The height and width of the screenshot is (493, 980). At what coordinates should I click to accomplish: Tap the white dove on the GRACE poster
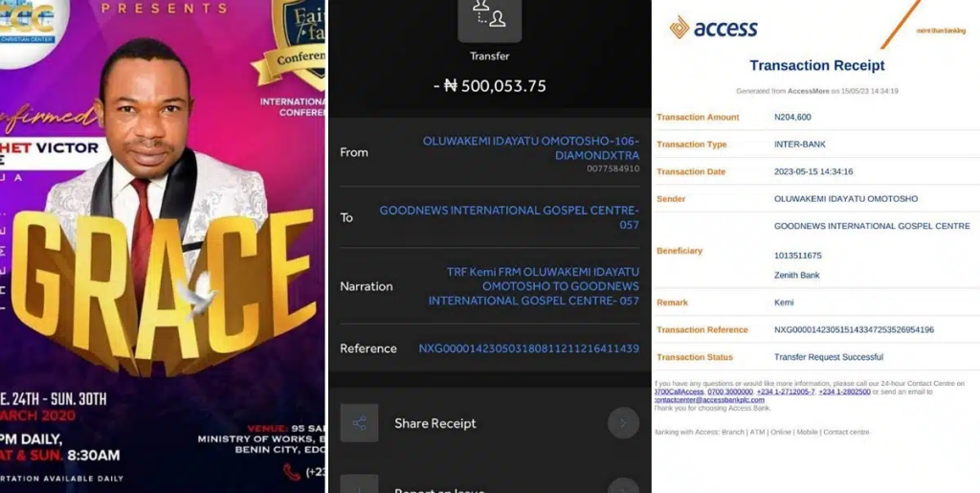[x=197, y=292]
